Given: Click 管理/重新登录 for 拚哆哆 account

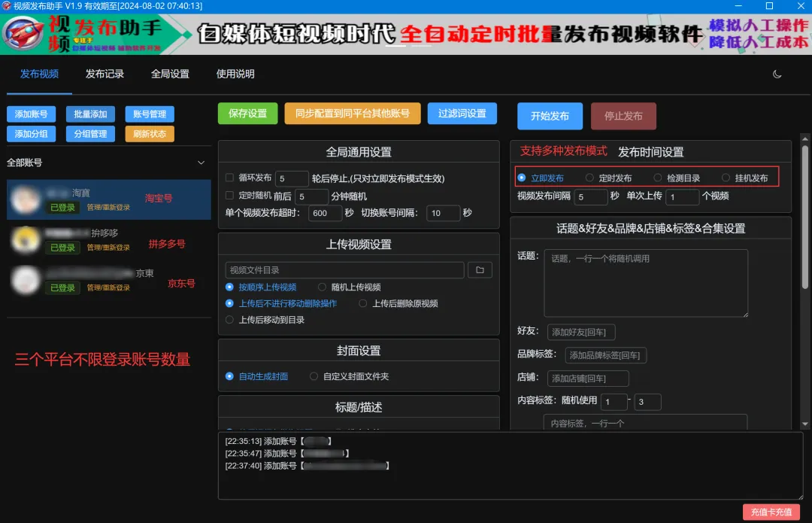Looking at the screenshot, I should tap(108, 248).
